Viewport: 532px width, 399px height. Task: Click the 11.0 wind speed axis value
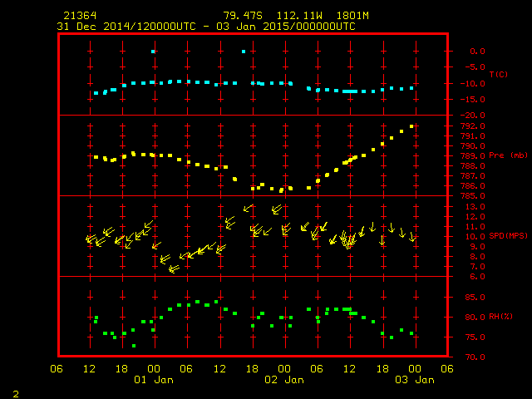475,227
